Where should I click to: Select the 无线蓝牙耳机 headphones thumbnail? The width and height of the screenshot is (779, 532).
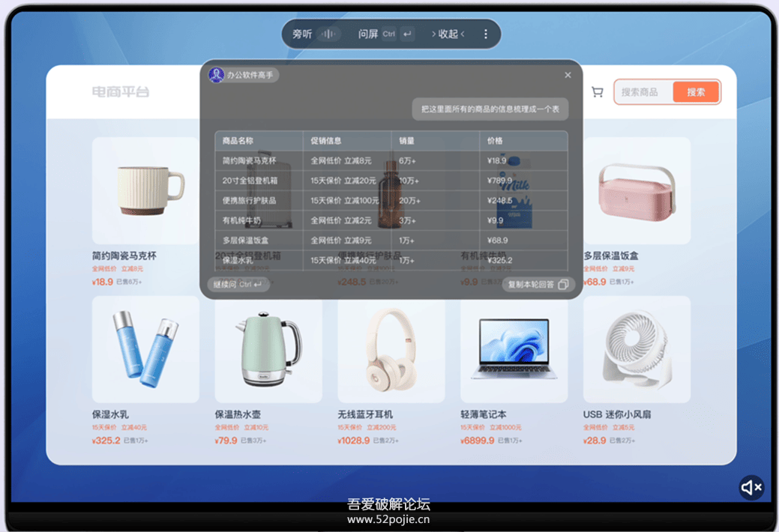coord(391,352)
